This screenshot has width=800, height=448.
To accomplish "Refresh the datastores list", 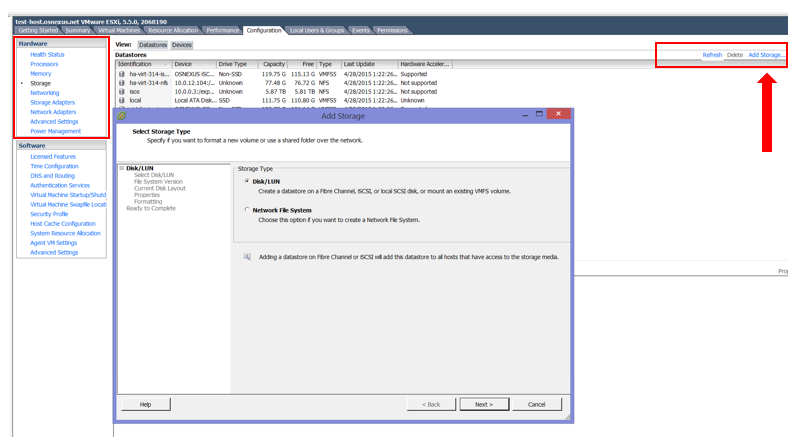I will pyautogui.click(x=712, y=54).
